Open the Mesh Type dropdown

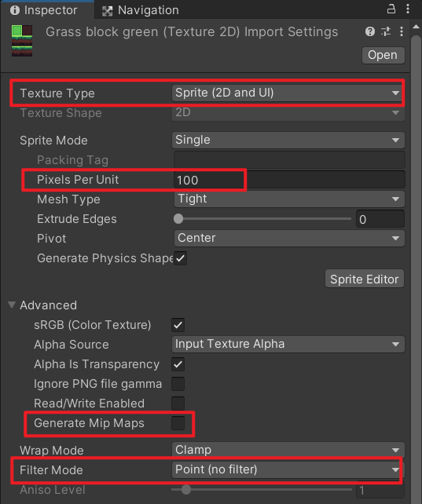click(289, 199)
